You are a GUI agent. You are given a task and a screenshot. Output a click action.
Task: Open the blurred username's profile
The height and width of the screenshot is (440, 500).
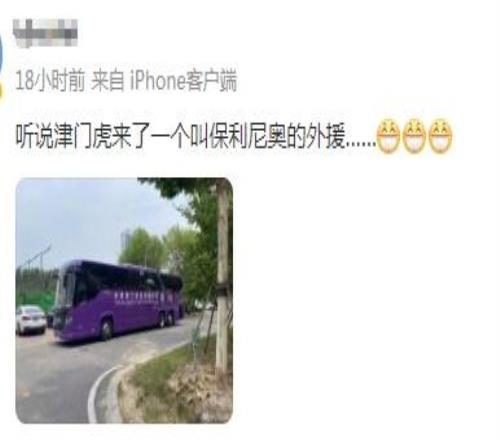coord(45,33)
